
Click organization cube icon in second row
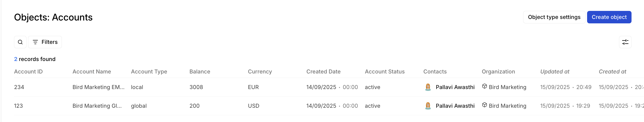[484, 105]
